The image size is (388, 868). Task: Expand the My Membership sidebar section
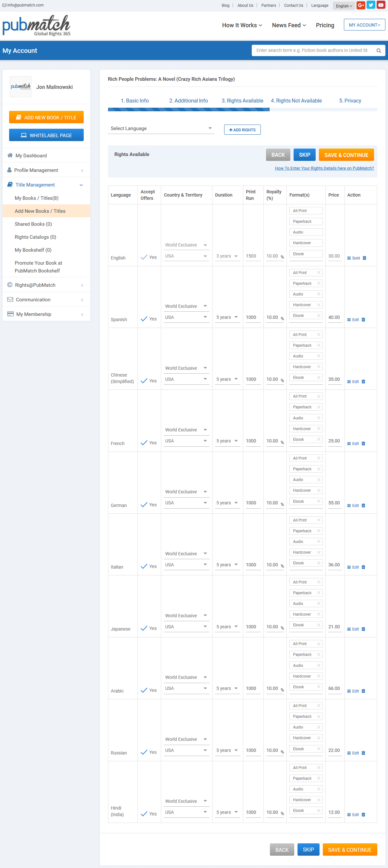click(46, 314)
